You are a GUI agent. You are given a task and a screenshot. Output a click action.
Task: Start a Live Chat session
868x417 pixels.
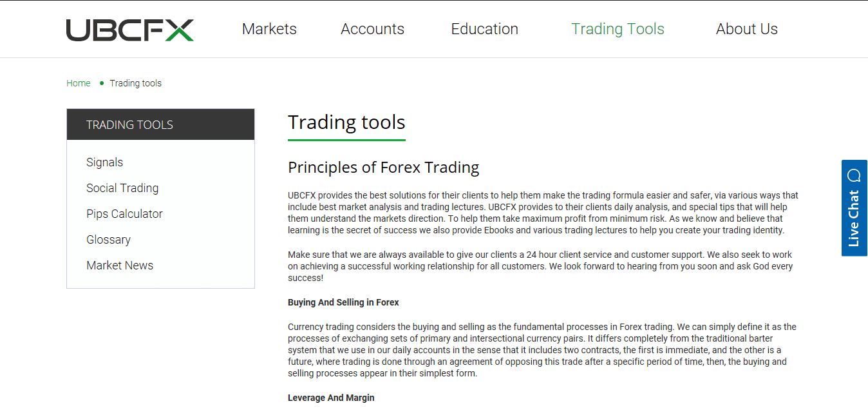pyautogui.click(x=854, y=219)
